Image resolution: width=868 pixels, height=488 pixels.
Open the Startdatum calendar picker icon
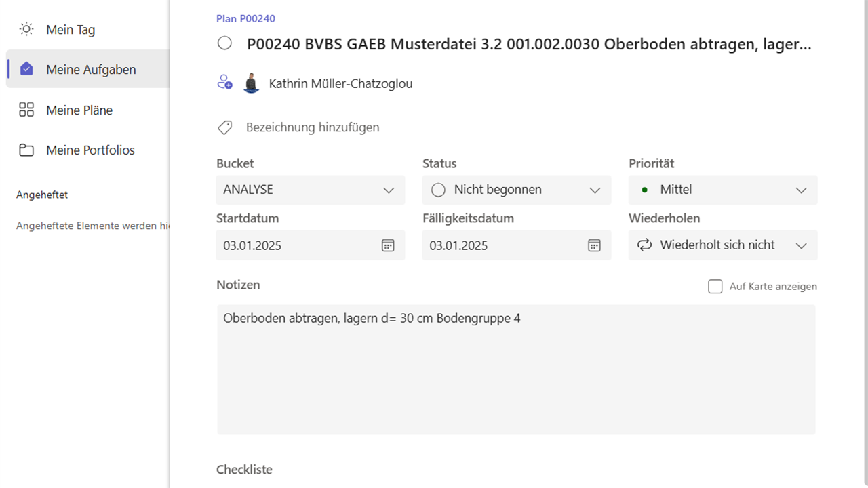click(388, 245)
